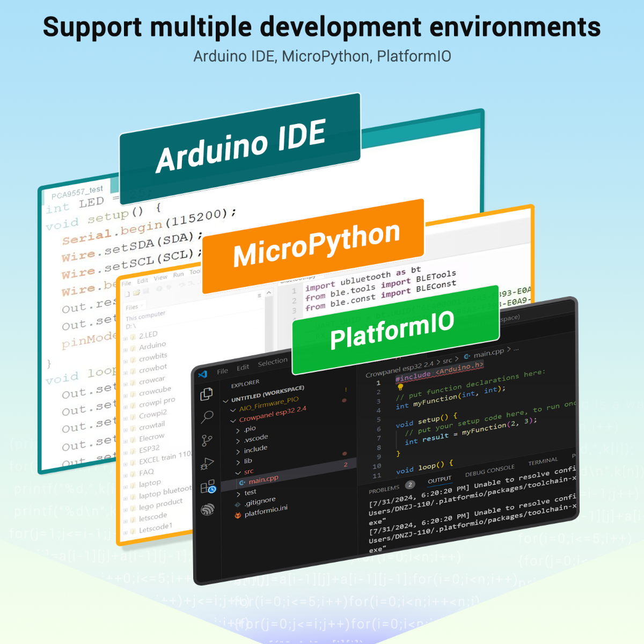Viewport: 644px width, 644px height.
Task: Open main.cpp in the Explorer tree
Action: (263, 479)
